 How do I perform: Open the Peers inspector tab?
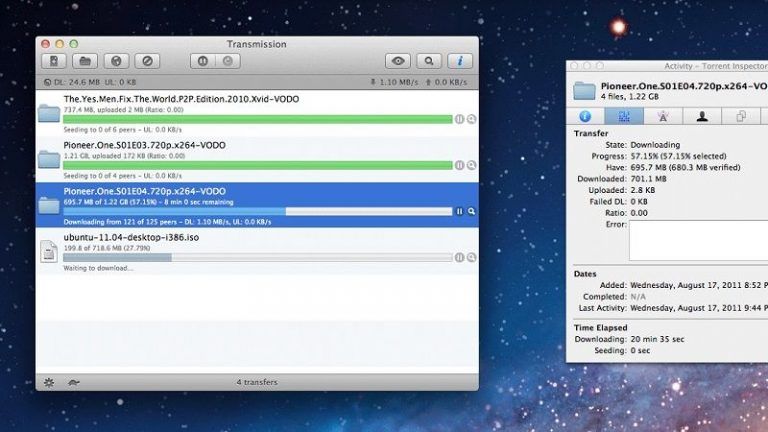[x=702, y=117]
